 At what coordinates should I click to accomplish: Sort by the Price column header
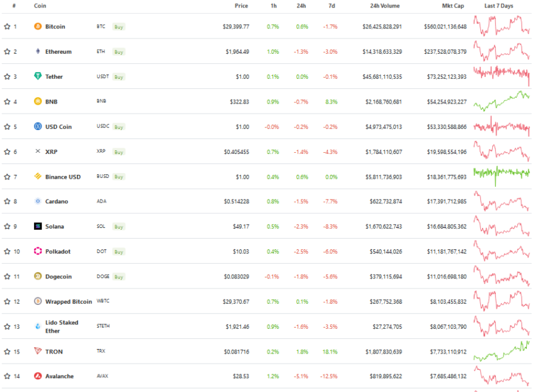[x=241, y=6]
